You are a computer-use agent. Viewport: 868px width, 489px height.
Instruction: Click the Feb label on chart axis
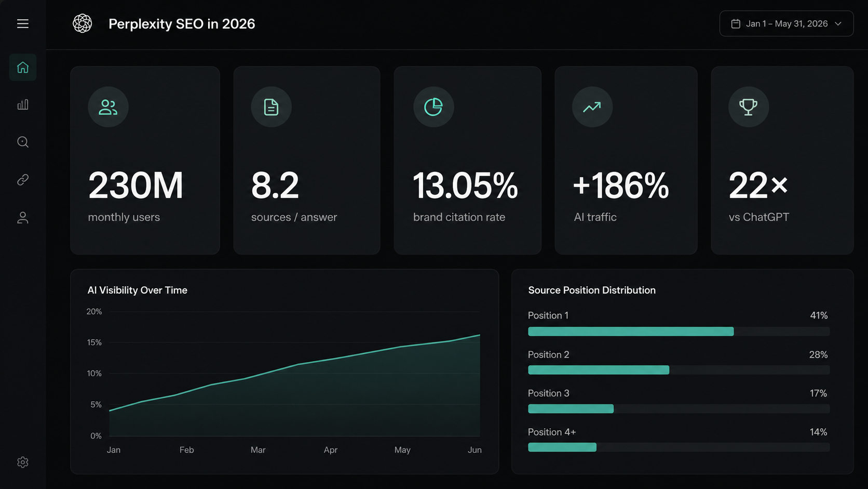tap(186, 450)
